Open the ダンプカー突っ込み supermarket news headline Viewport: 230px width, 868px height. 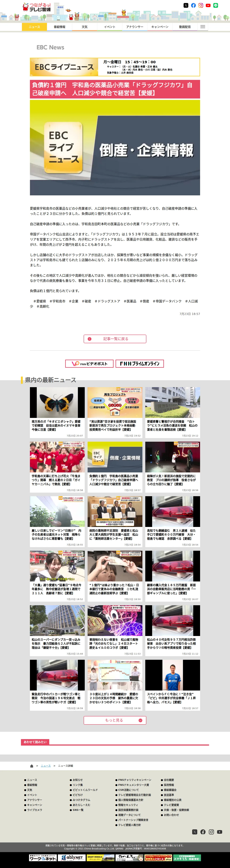[56, 644]
